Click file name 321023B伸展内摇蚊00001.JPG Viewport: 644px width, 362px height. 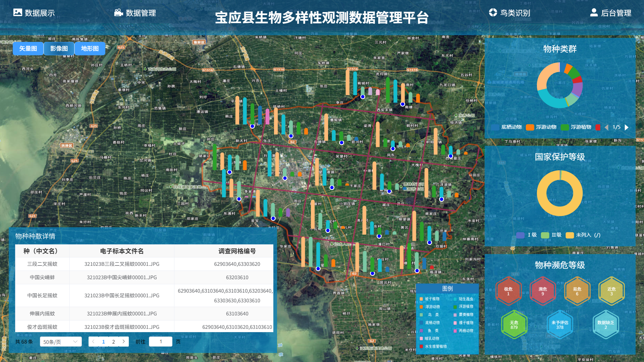(122, 314)
